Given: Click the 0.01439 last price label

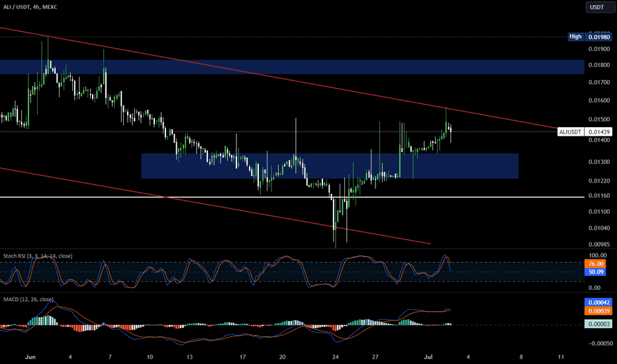Looking at the screenshot, I should (599, 132).
